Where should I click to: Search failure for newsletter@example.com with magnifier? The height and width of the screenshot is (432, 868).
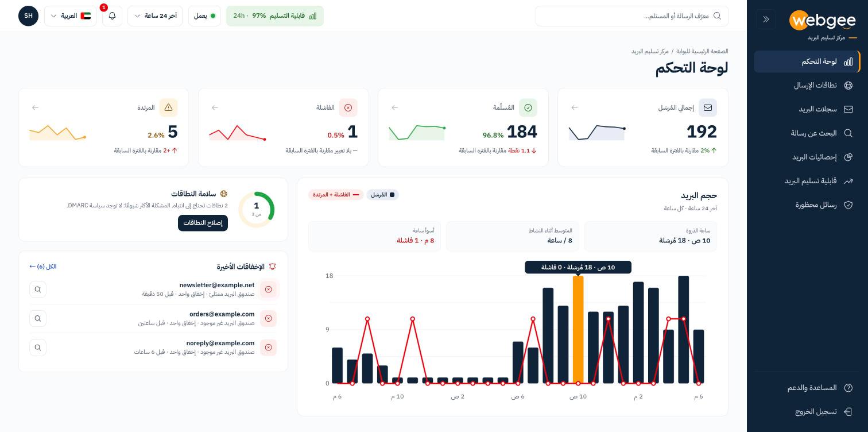[38, 290]
